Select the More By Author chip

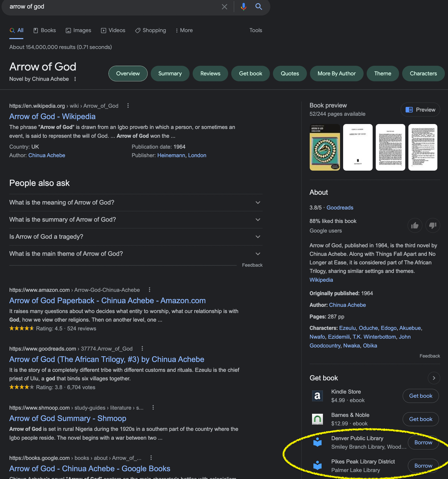[x=337, y=74]
